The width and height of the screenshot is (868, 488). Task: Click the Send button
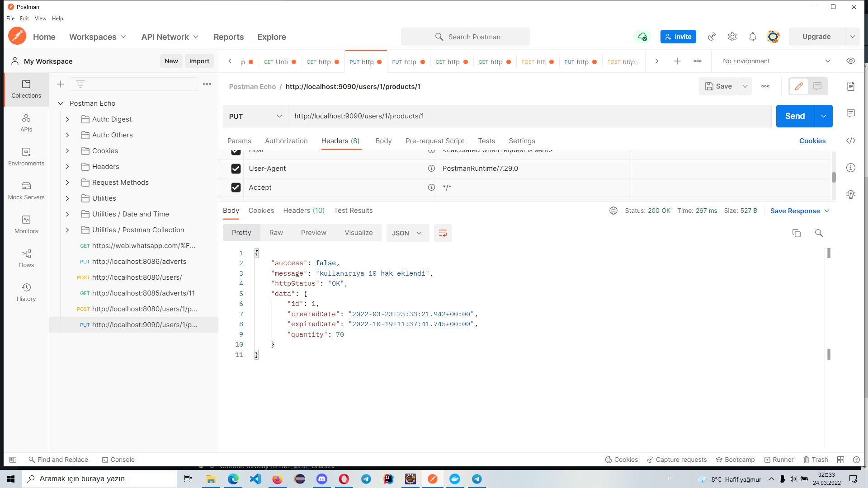794,116
